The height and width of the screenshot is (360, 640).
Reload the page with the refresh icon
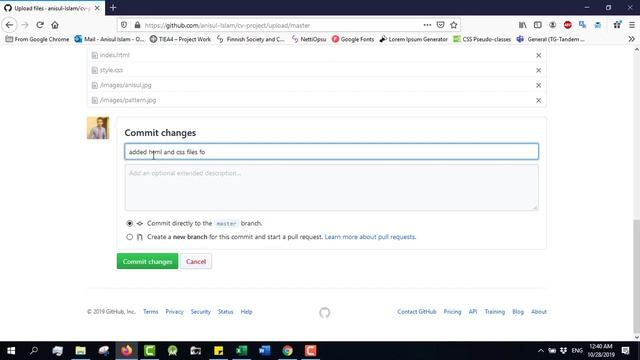click(40, 25)
